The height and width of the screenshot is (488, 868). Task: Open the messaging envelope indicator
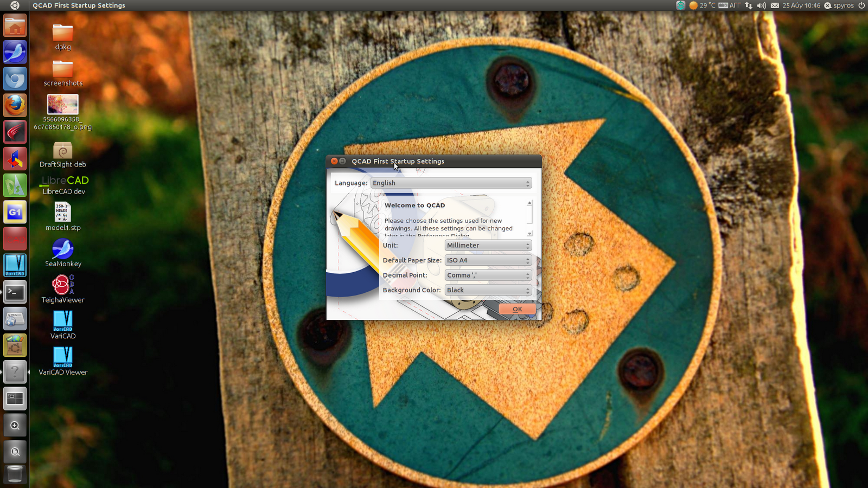[x=775, y=5]
